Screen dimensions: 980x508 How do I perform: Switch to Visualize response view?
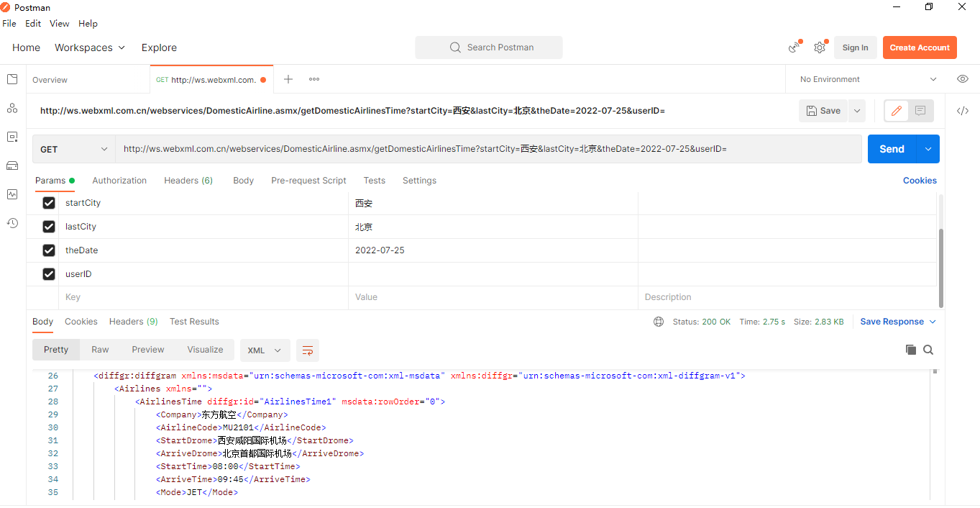(206, 350)
